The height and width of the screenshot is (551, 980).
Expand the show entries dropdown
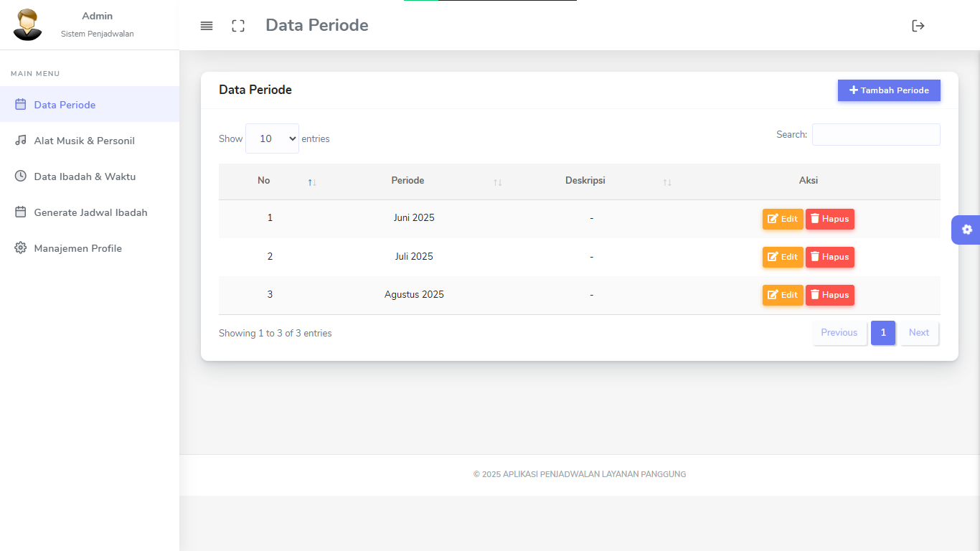tap(272, 138)
